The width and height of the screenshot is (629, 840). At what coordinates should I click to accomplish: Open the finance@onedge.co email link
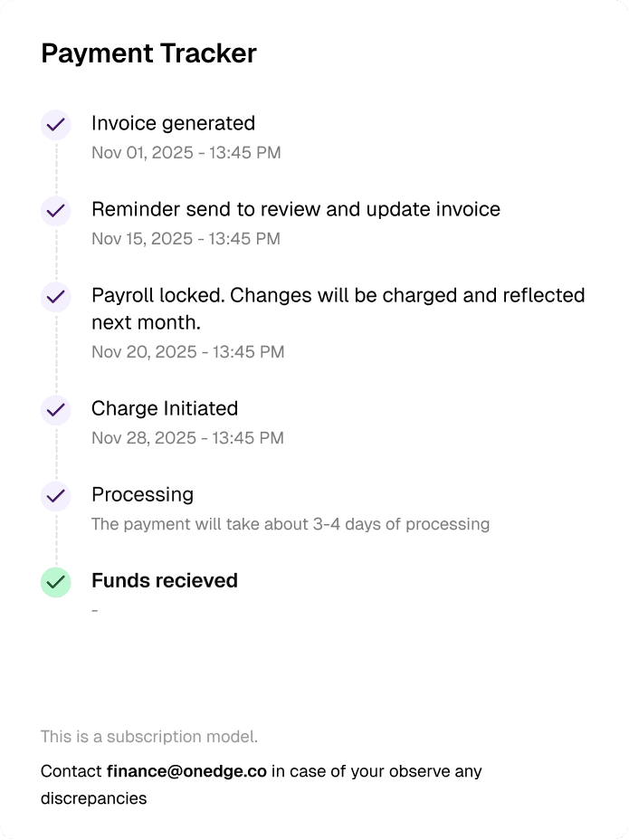coord(186,771)
